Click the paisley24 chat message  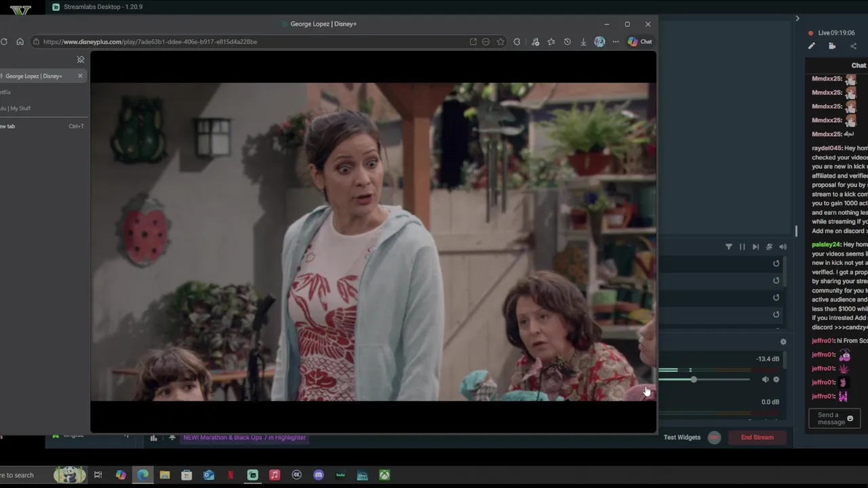coord(840,286)
